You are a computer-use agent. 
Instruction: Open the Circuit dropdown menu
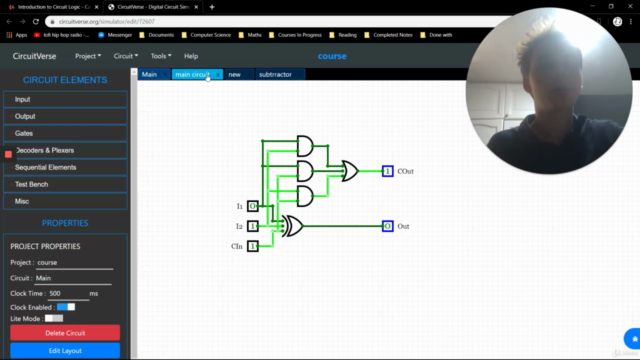tap(126, 56)
